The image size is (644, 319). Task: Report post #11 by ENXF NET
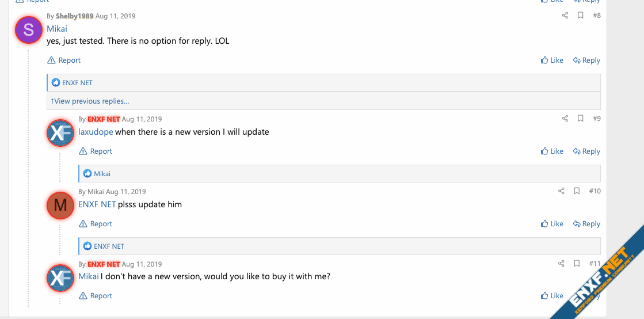[x=96, y=296]
